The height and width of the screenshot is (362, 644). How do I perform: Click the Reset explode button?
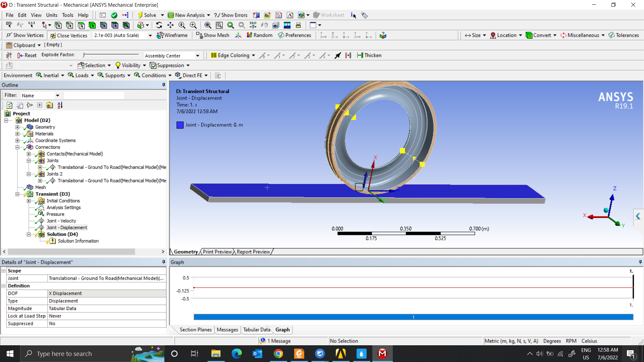point(27,55)
